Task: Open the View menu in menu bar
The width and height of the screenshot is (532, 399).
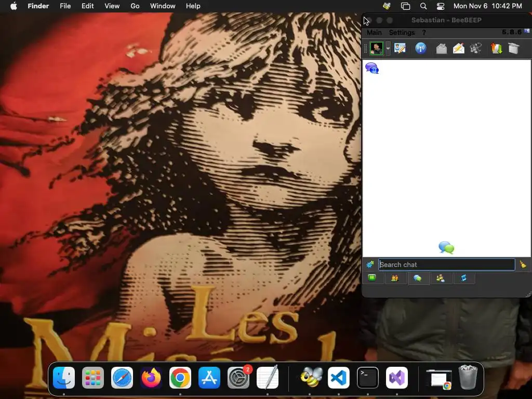Action: [112, 6]
